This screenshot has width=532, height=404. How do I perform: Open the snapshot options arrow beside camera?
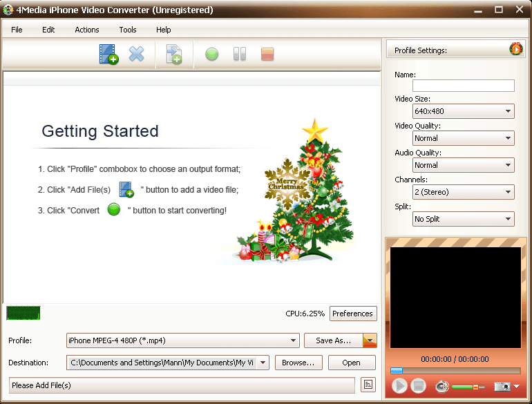516,386
